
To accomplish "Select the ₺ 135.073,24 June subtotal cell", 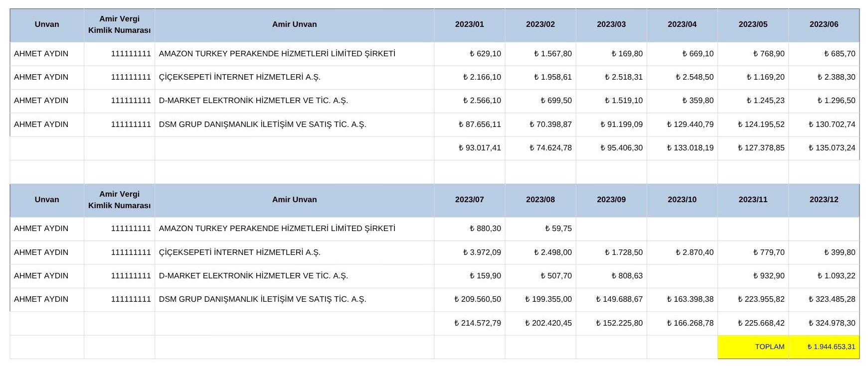I will [832, 148].
